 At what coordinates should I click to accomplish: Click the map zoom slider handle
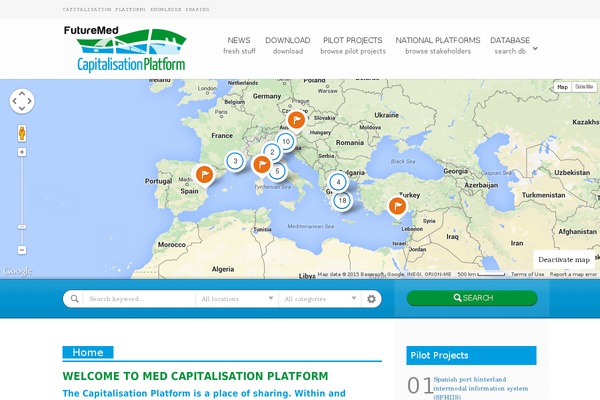(22, 227)
